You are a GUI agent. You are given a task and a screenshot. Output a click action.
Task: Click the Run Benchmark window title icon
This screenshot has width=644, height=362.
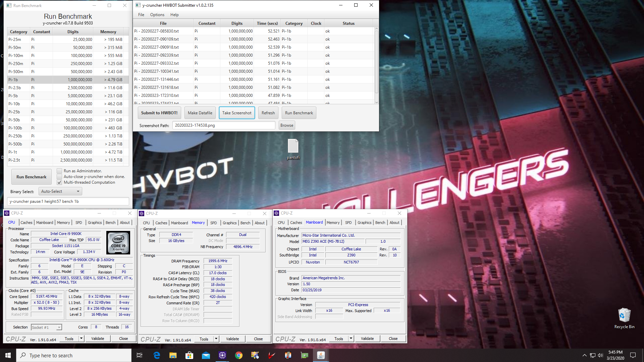coord(9,5)
